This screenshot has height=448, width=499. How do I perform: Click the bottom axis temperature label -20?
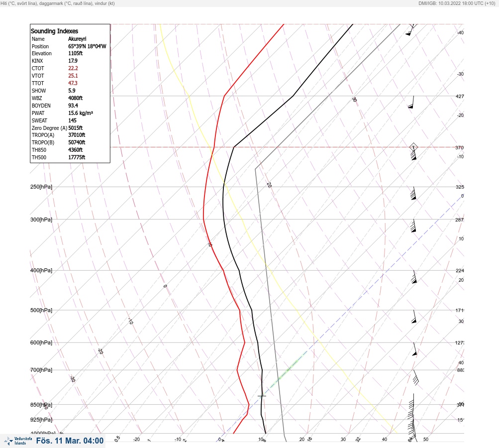[x=136, y=440]
